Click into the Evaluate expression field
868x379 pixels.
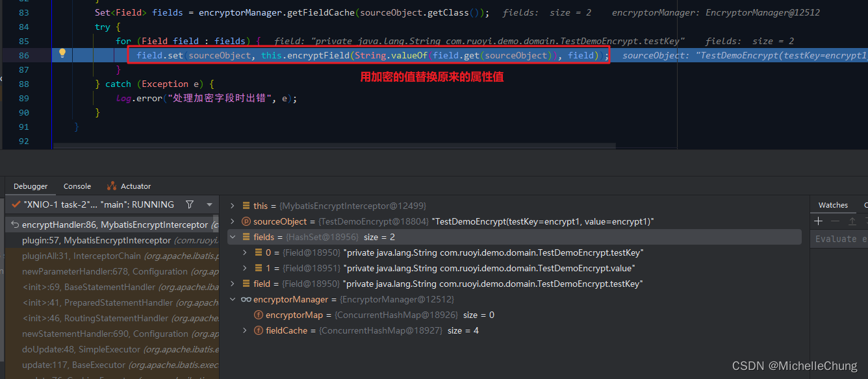(x=838, y=239)
